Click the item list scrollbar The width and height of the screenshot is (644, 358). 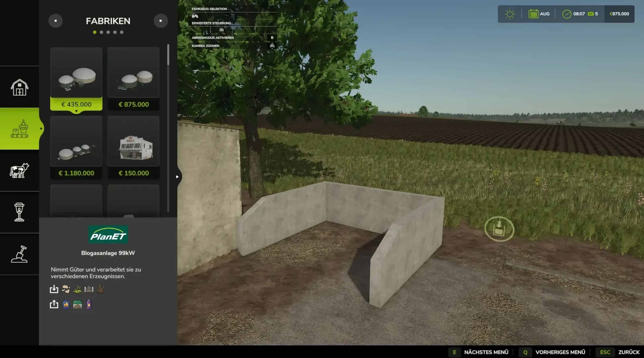tap(168, 55)
